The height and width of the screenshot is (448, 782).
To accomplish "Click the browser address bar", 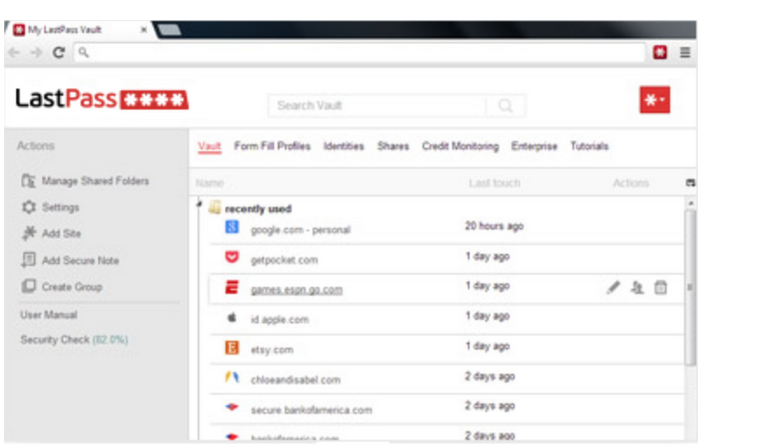I will tap(360, 52).
